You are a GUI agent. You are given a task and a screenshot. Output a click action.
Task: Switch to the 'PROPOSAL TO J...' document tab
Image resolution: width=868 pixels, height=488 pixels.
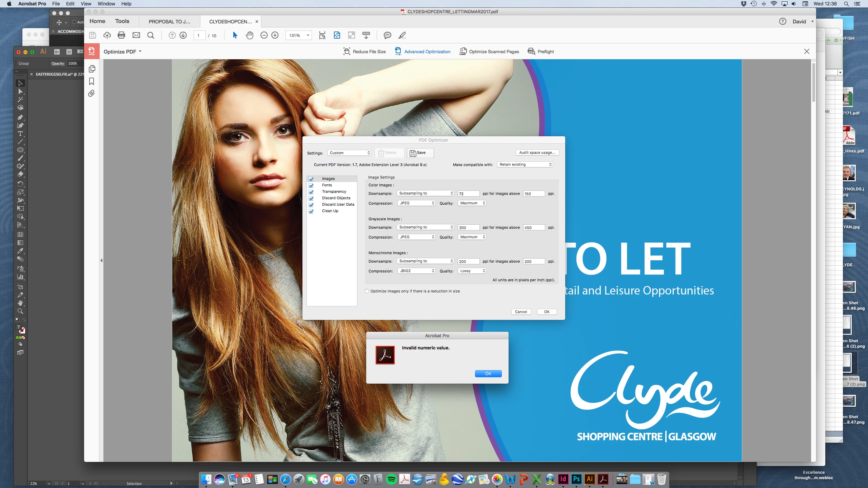(170, 22)
